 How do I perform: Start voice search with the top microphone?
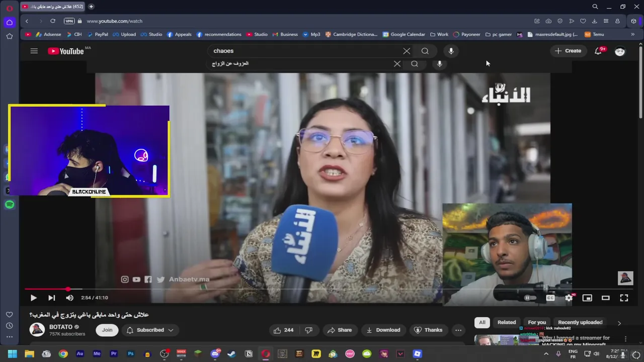click(451, 51)
